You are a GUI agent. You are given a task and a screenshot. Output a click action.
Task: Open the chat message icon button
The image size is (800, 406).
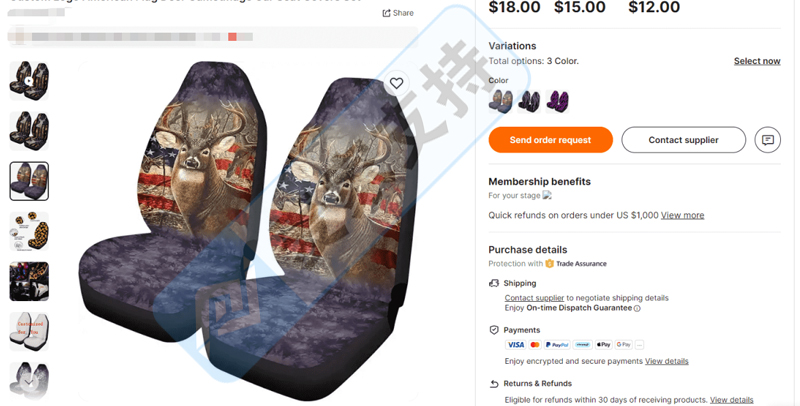click(767, 140)
